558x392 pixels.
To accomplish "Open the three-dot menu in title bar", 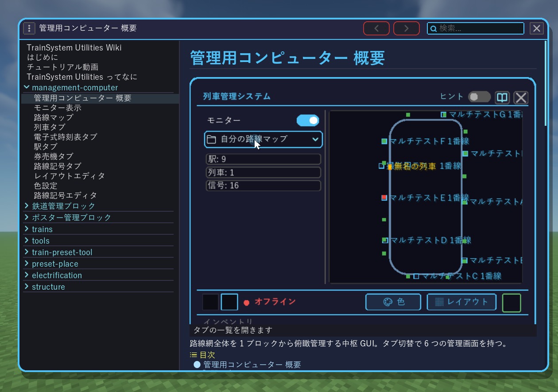I will (x=29, y=28).
